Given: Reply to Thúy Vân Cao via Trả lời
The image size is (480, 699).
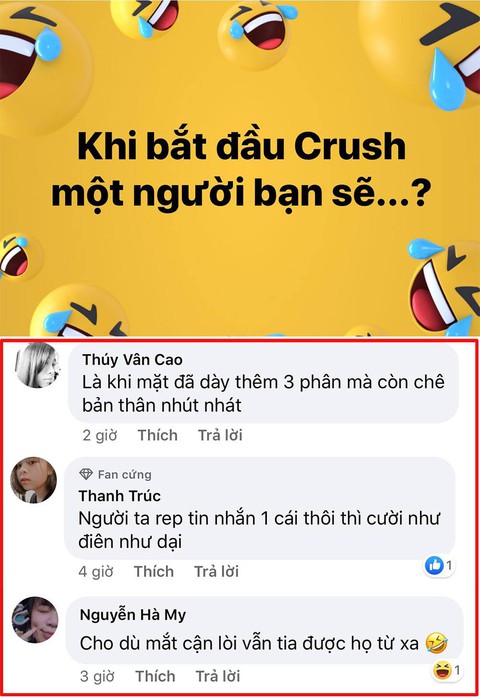Looking at the screenshot, I should (x=220, y=435).
